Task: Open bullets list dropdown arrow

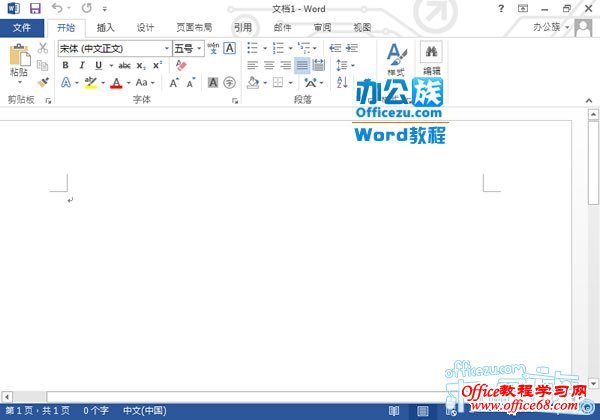Action: tap(265, 49)
